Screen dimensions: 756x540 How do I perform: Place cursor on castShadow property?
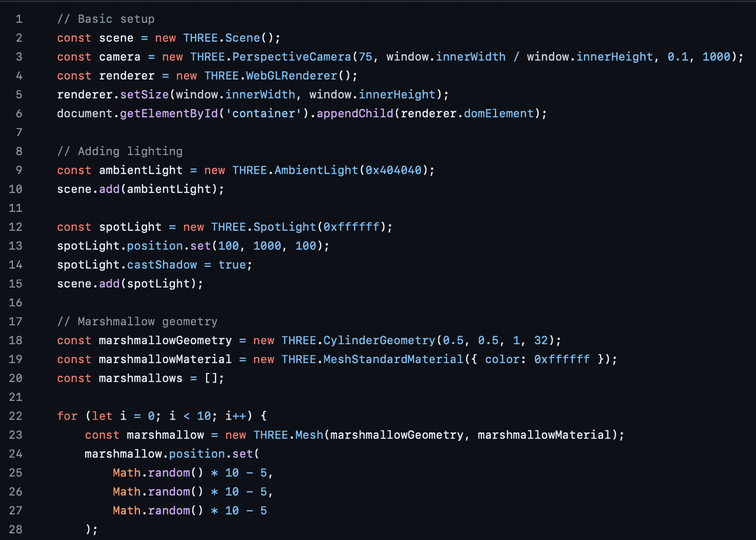pos(162,265)
